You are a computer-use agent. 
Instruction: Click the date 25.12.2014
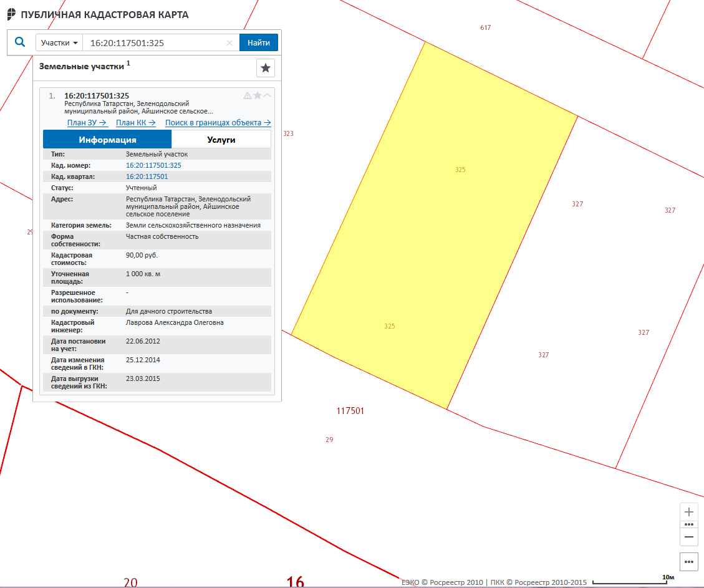point(143,360)
